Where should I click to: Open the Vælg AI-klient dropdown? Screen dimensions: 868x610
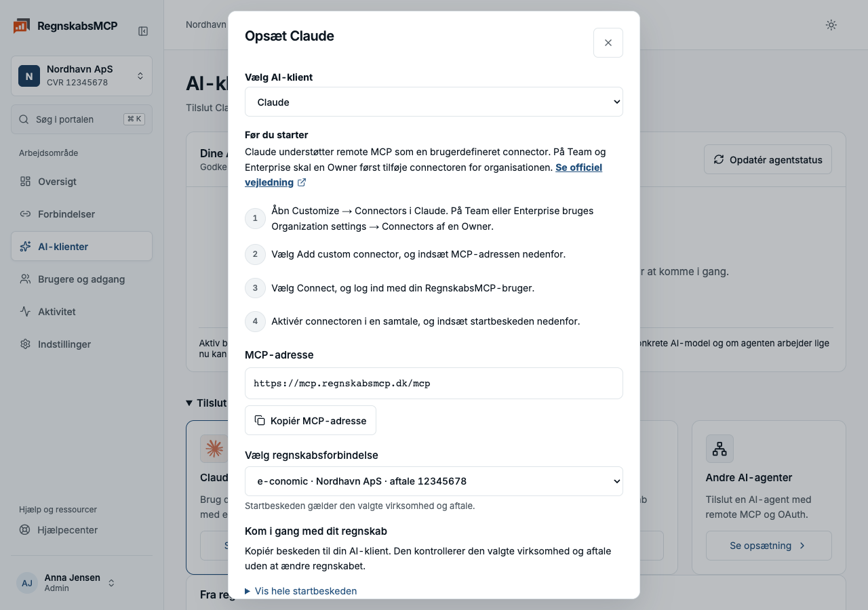point(434,102)
